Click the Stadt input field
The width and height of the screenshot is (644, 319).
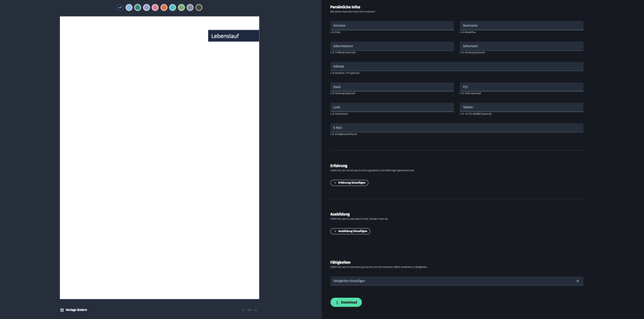[x=392, y=87]
